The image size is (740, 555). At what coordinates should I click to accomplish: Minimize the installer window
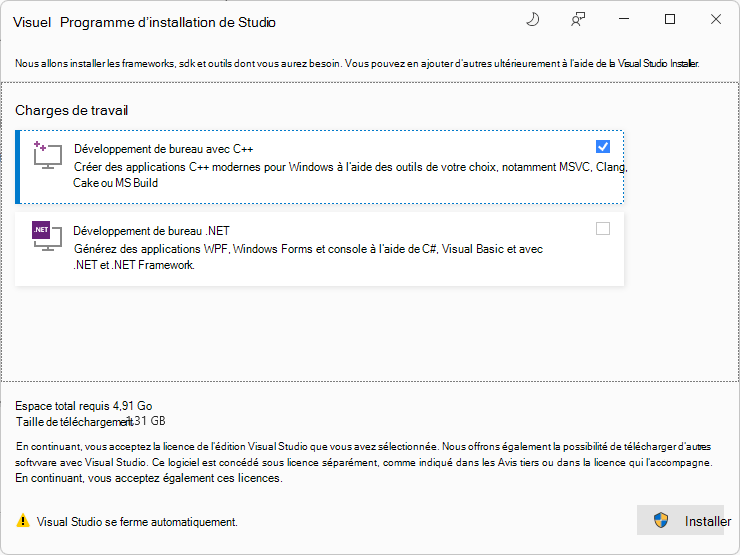click(x=624, y=19)
